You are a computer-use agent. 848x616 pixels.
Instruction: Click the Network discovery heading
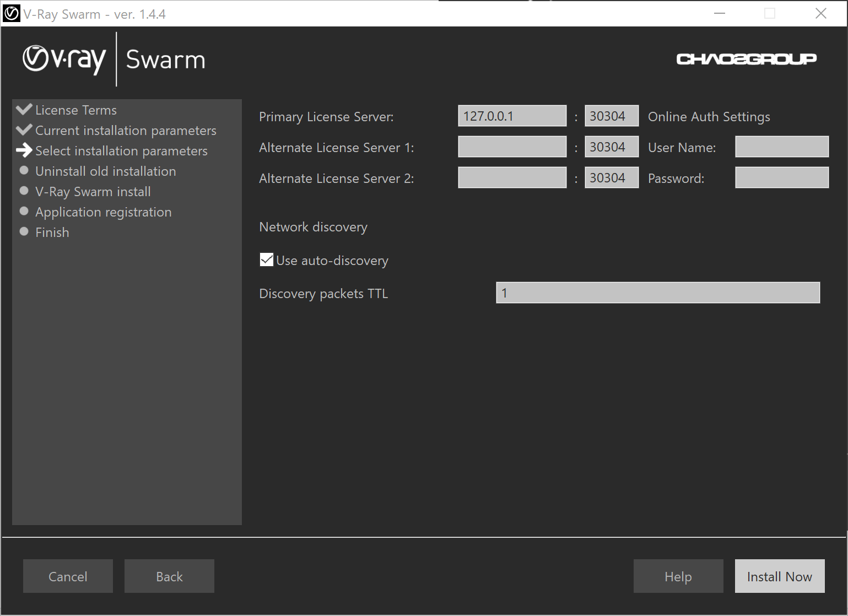pos(314,227)
